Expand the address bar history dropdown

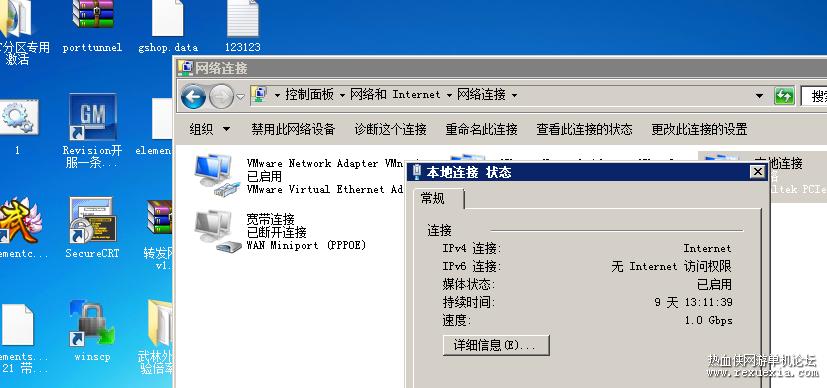759,96
